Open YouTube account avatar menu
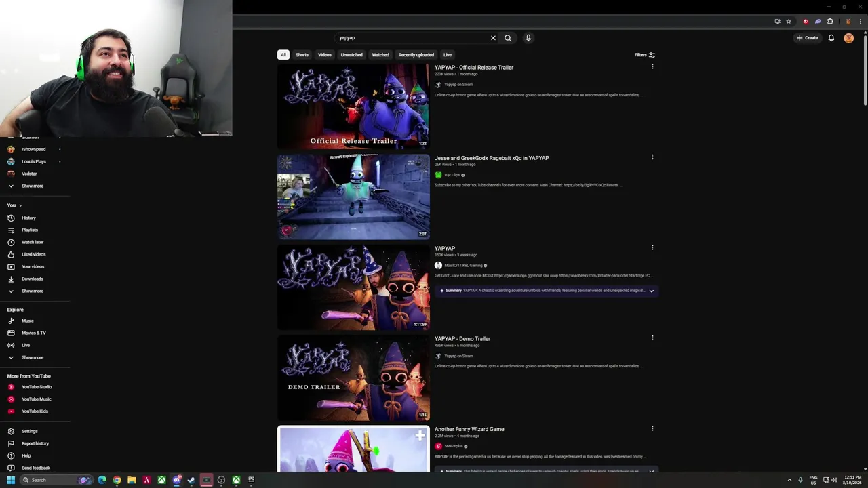Screen dimensions: 868x488 (x=848, y=38)
